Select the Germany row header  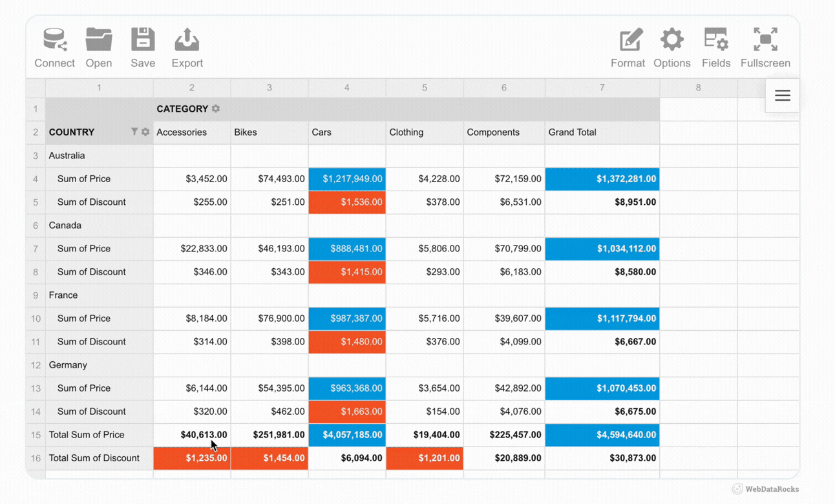tap(68, 365)
